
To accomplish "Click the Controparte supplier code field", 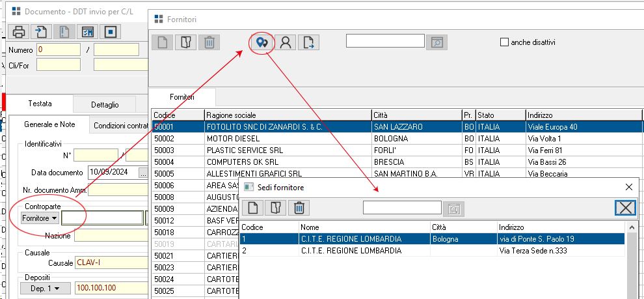I will pos(103,218).
